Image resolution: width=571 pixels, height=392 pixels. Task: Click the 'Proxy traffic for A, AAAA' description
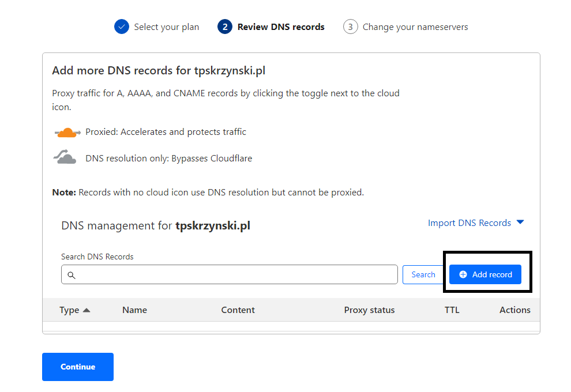pos(226,100)
